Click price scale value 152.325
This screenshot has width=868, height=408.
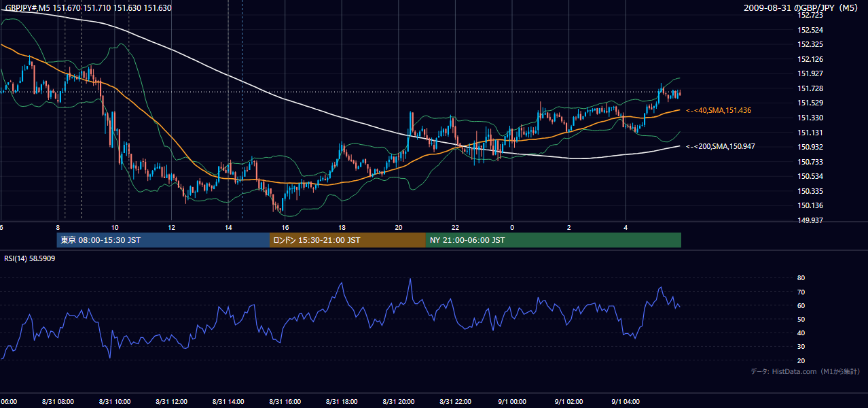click(811, 44)
